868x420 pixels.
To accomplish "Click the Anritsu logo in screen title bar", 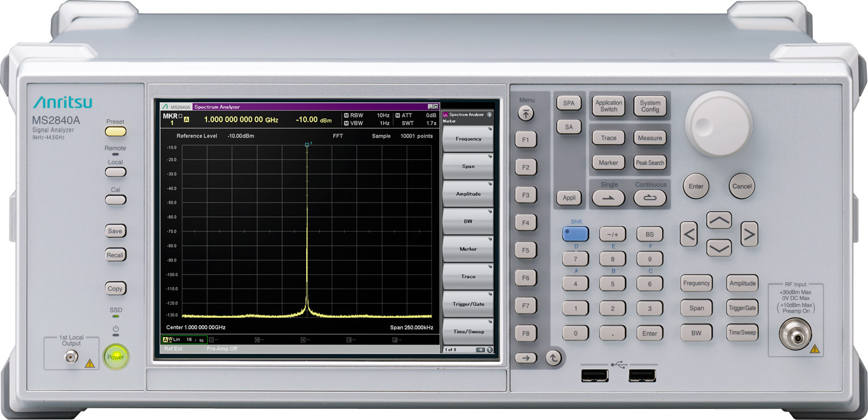I will pos(166,107).
